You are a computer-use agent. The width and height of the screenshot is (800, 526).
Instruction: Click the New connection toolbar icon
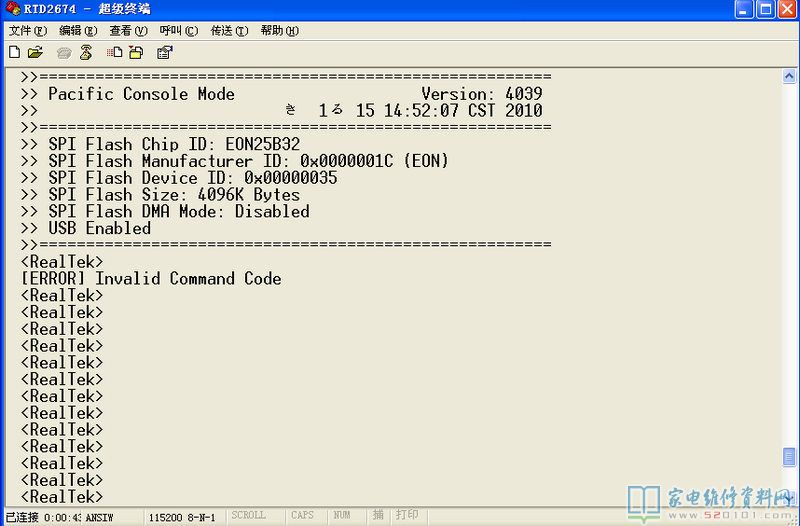point(14,52)
